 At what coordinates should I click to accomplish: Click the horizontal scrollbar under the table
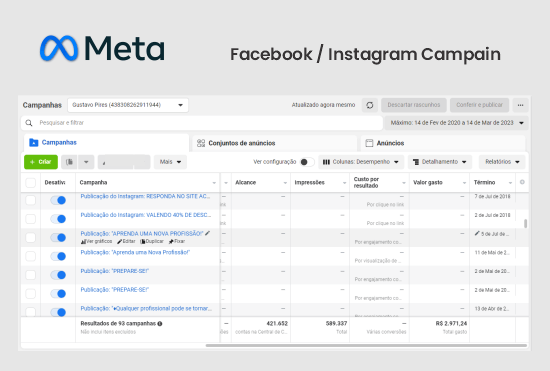[366, 345]
